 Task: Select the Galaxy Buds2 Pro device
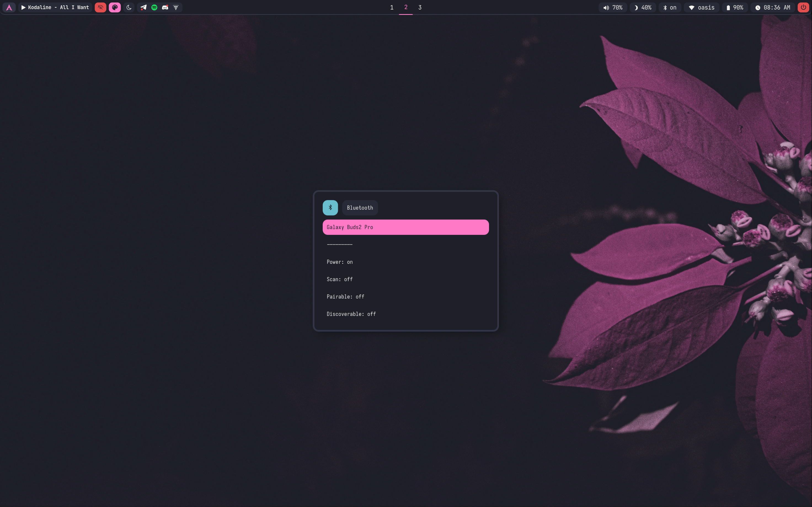click(x=405, y=227)
